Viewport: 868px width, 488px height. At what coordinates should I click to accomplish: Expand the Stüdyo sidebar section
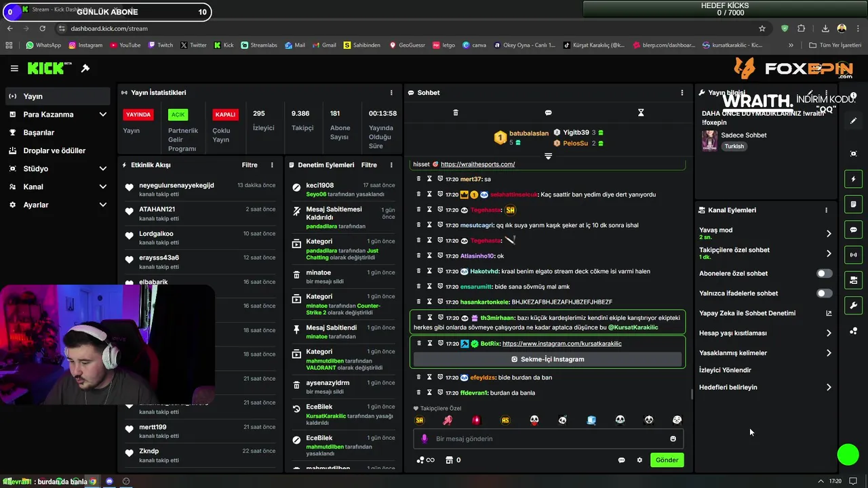click(x=58, y=169)
